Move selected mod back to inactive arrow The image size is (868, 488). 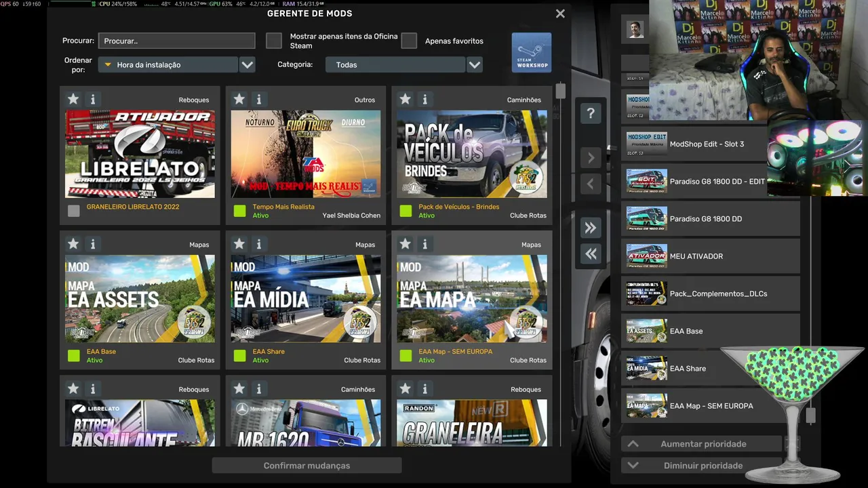(x=591, y=184)
